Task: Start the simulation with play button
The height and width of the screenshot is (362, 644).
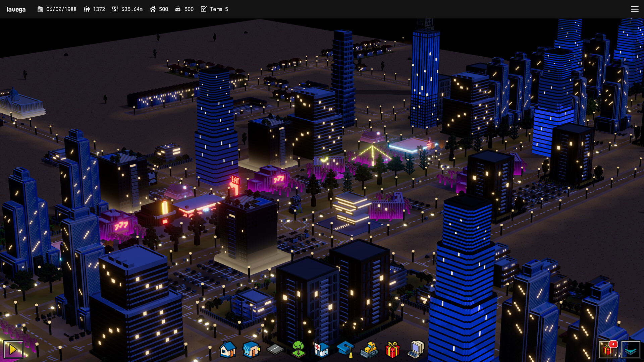Action: (13, 349)
